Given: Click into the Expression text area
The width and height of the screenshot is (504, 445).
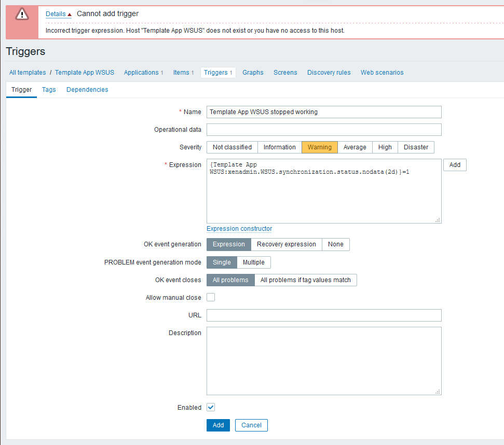Looking at the screenshot, I should pyautogui.click(x=324, y=191).
